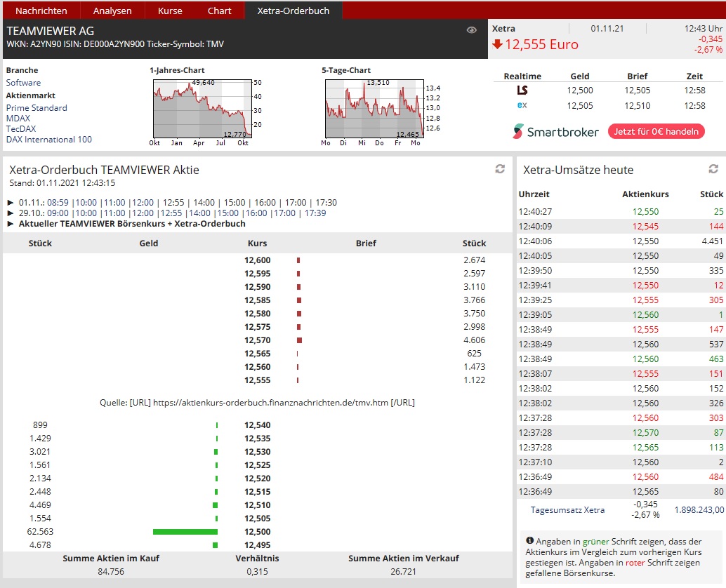Toggle the watchlist eye icon

(472, 30)
